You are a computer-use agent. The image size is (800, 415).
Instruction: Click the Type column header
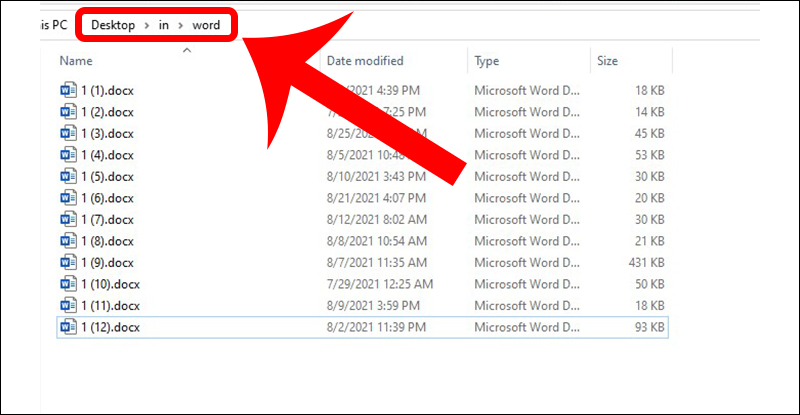487,61
